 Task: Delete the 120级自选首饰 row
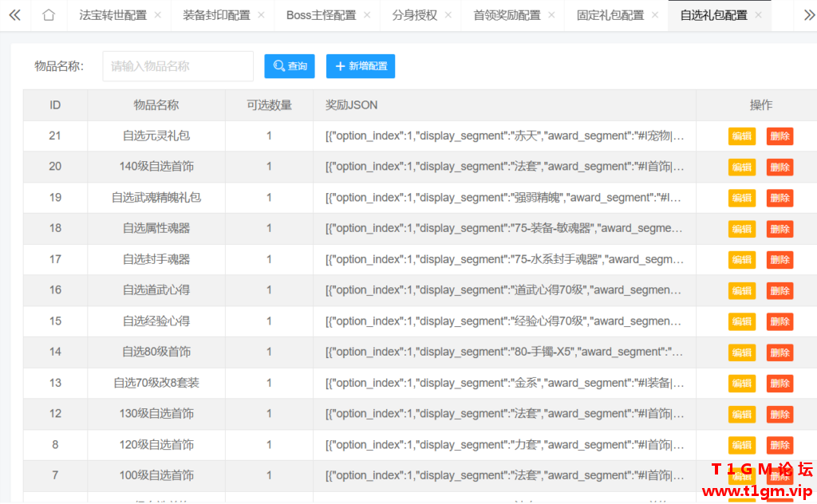[780, 445]
